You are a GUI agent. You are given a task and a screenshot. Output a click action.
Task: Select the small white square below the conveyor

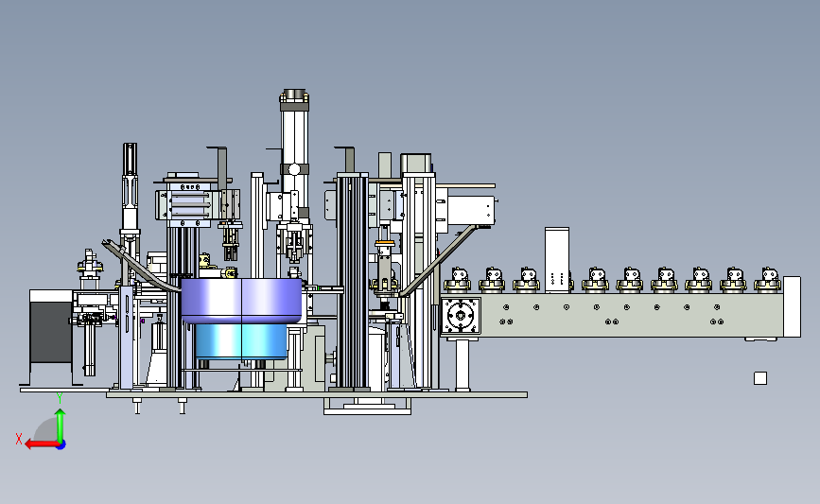(760, 378)
